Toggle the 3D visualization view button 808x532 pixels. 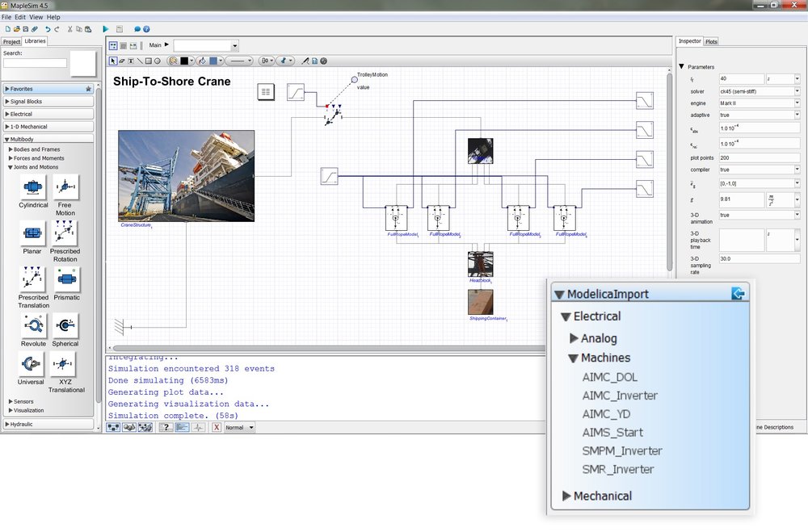(129, 428)
